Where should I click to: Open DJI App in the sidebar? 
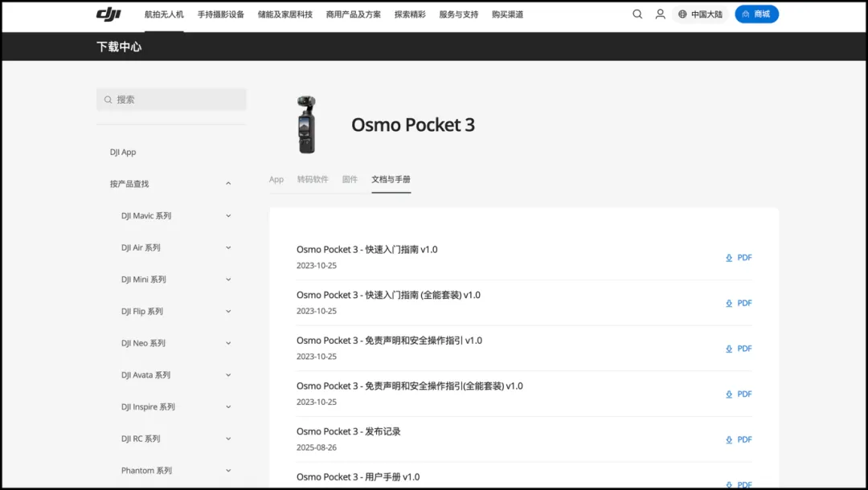click(123, 152)
